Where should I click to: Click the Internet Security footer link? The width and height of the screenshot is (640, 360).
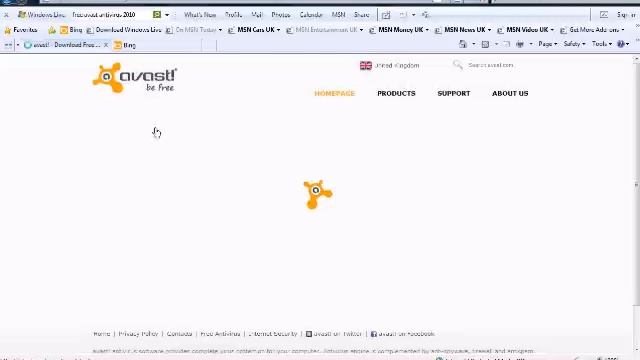click(273, 334)
